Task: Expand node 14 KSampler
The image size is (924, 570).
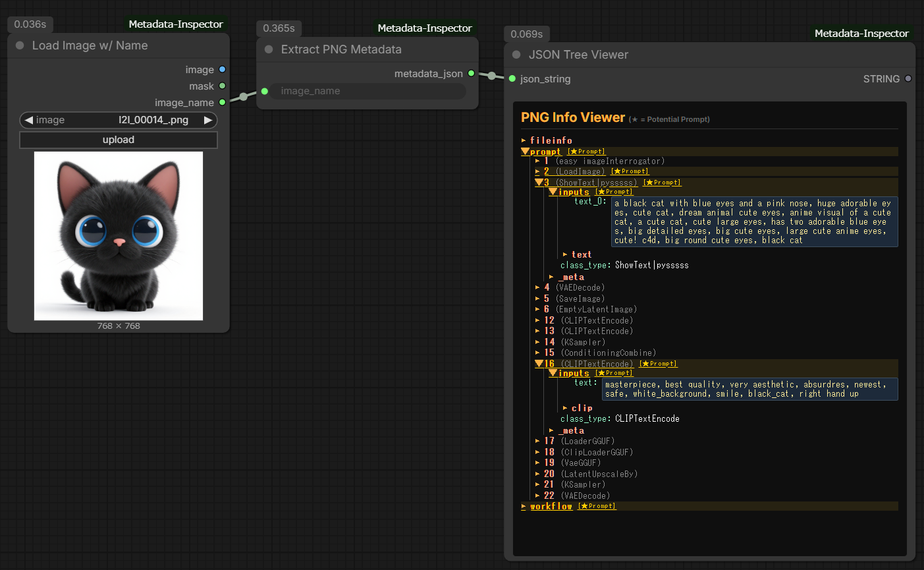Action: pos(537,342)
